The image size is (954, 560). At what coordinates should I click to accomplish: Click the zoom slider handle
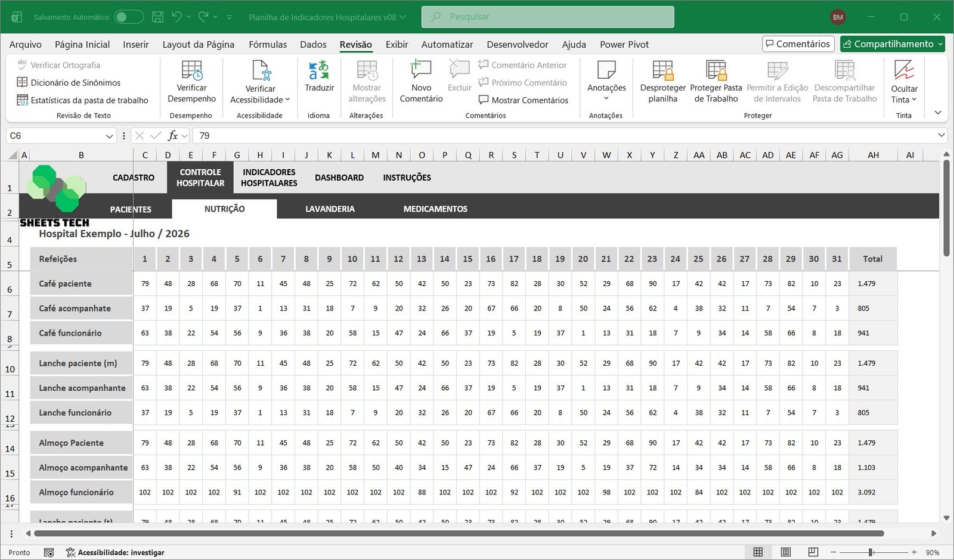point(871,552)
